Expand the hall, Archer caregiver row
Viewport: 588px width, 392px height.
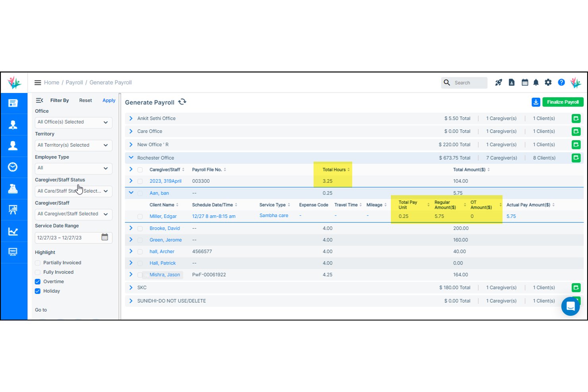tap(131, 251)
